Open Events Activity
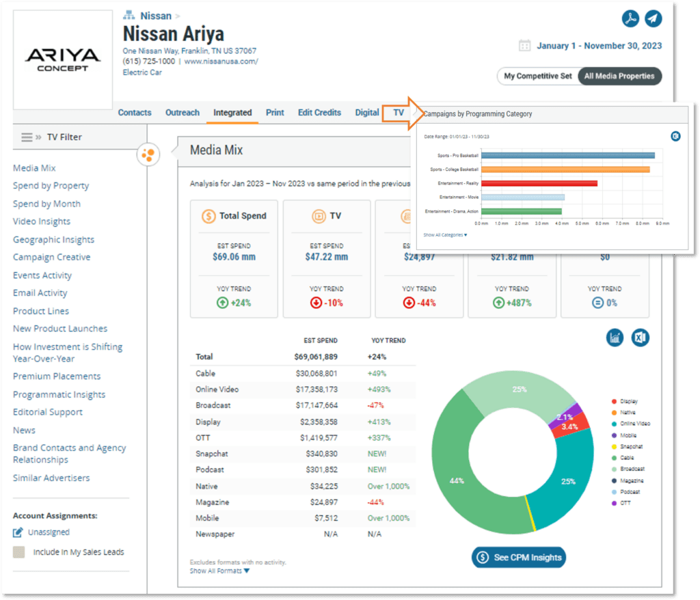The height and width of the screenshot is (600, 700). coord(42,275)
